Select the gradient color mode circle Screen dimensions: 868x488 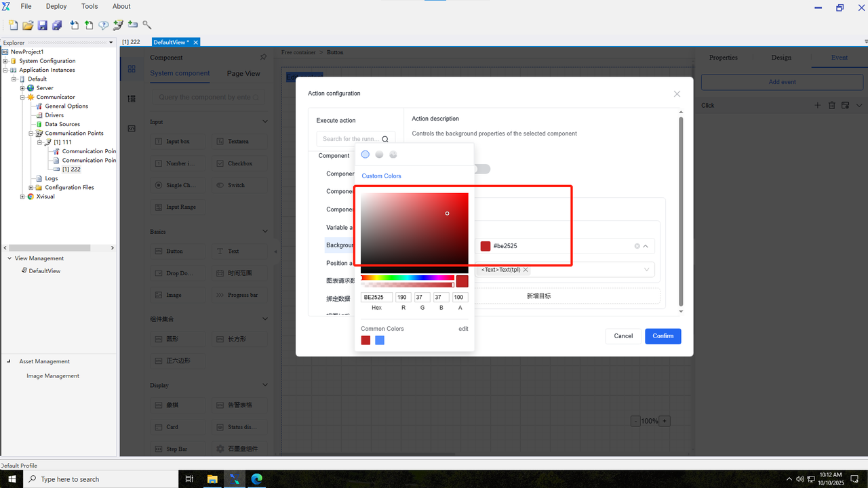coord(379,155)
